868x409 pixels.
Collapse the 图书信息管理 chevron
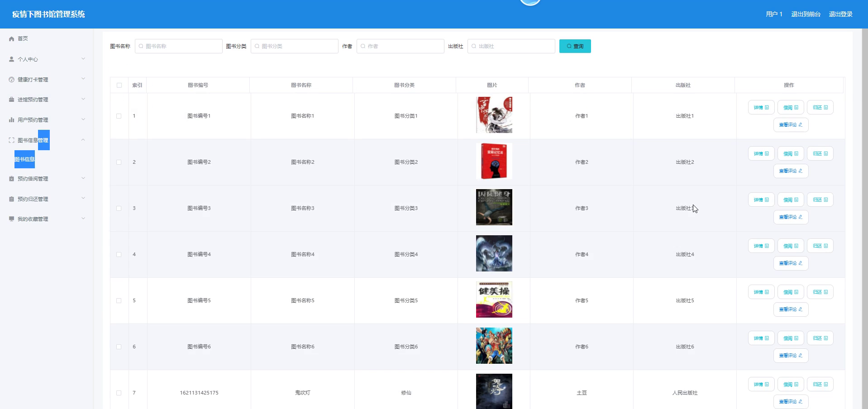click(83, 140)
